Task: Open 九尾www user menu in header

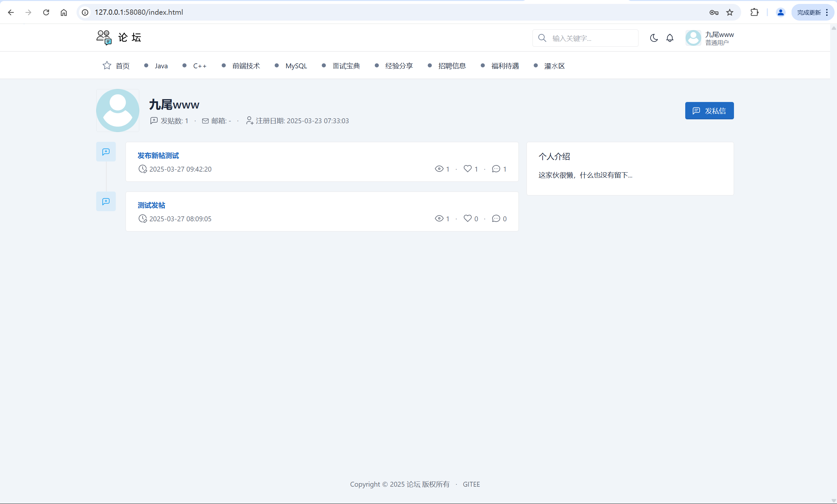Action: [710, 38]
